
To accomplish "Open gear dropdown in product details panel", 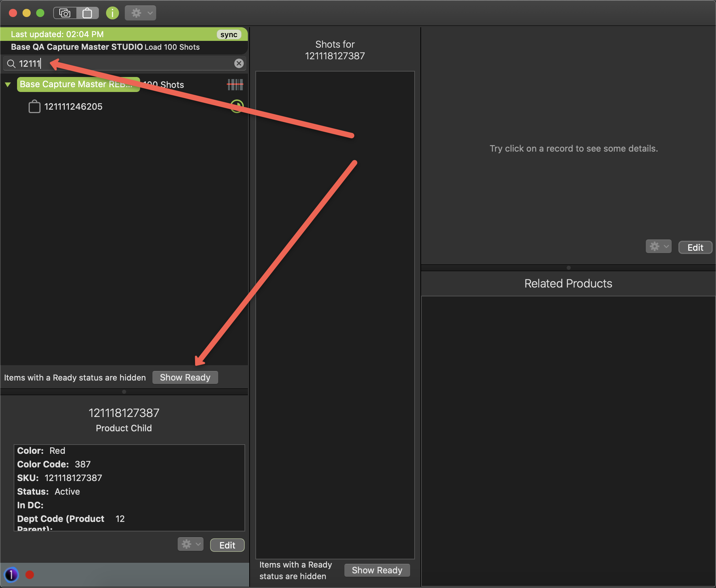I will tap(190, 544).
